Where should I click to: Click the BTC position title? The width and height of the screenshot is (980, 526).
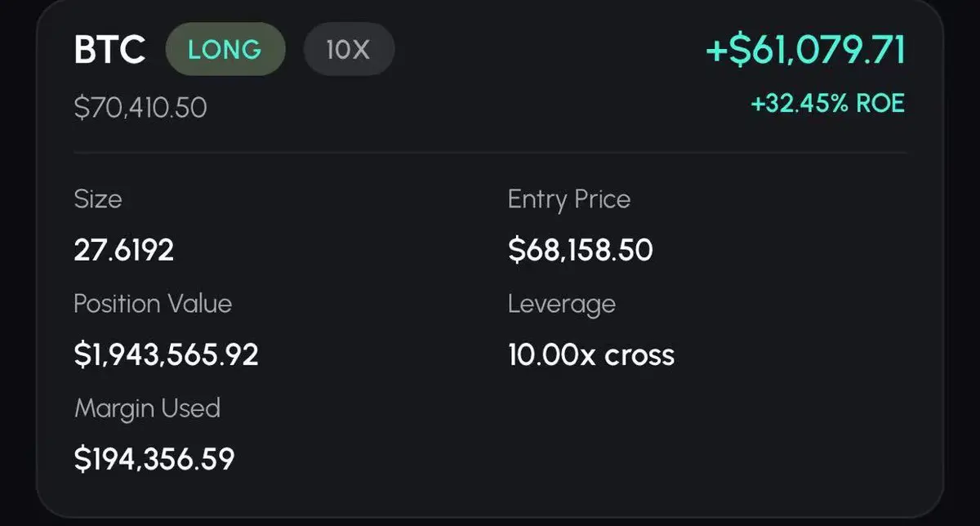(109, 50)
